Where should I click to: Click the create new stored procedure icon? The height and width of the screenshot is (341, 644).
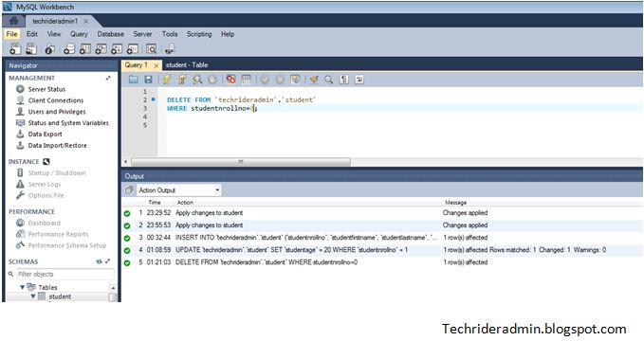tap(117, 49)
